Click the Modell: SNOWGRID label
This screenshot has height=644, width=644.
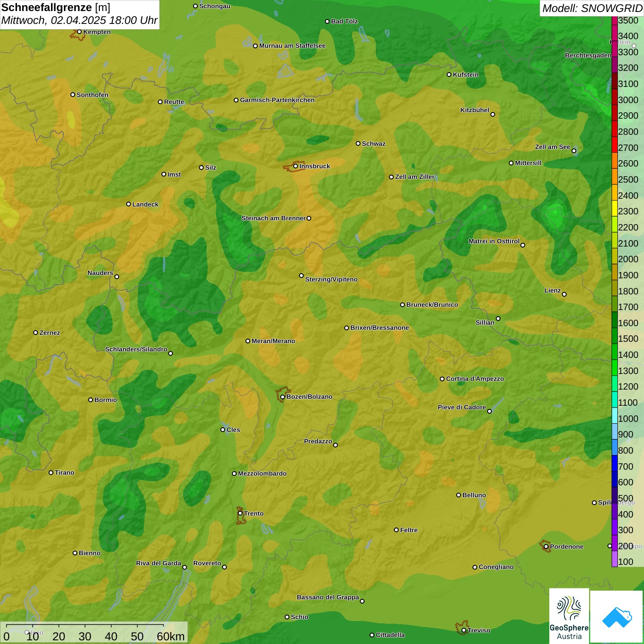pos(592,8)
